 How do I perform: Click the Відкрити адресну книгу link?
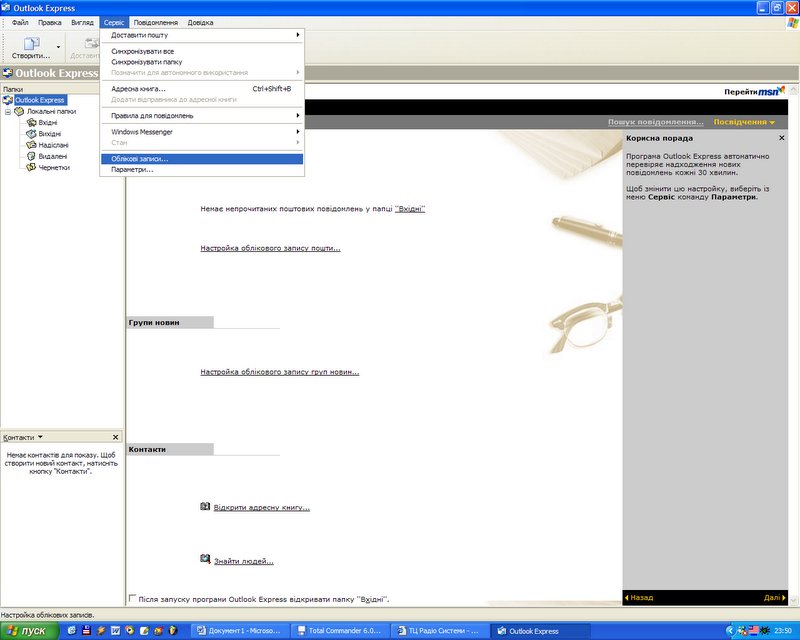pyautogui.click(x=262, y=507)
